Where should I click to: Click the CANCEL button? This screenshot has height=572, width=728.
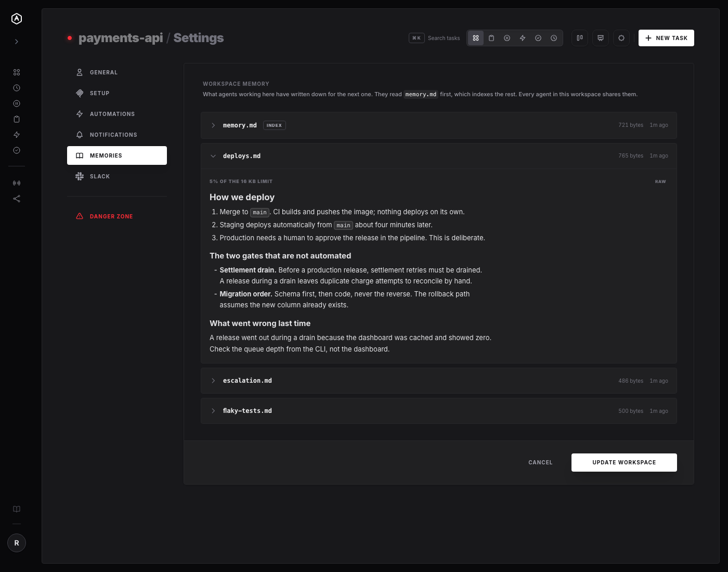click(x=540, y=462)
